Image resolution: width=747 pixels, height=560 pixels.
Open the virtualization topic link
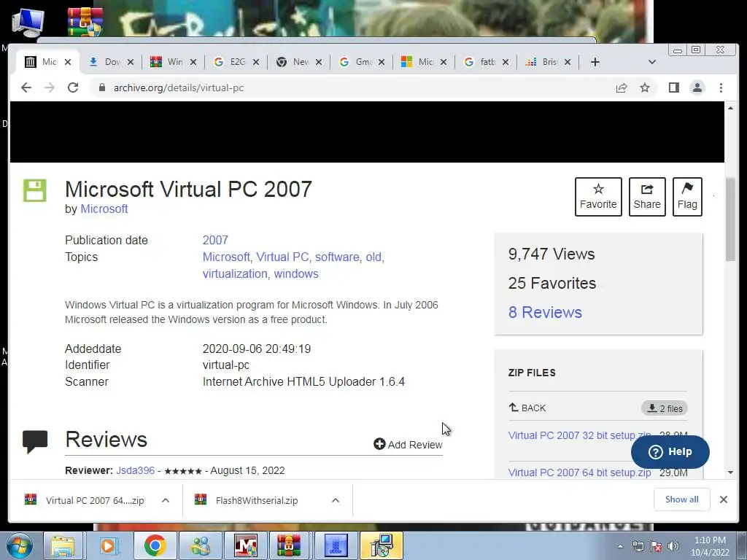point(235,274)
